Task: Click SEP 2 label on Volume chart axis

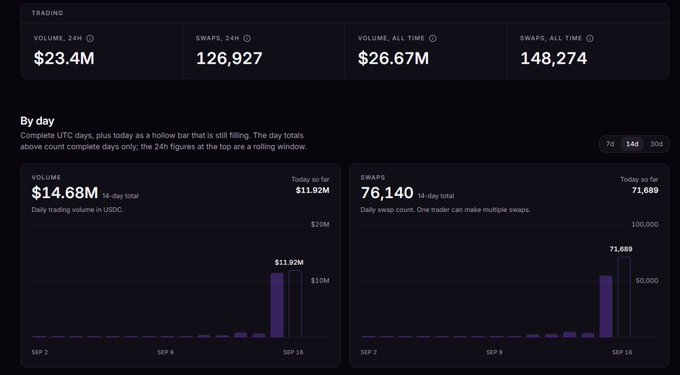Action: pyautogui.click(x=39, y=352)
